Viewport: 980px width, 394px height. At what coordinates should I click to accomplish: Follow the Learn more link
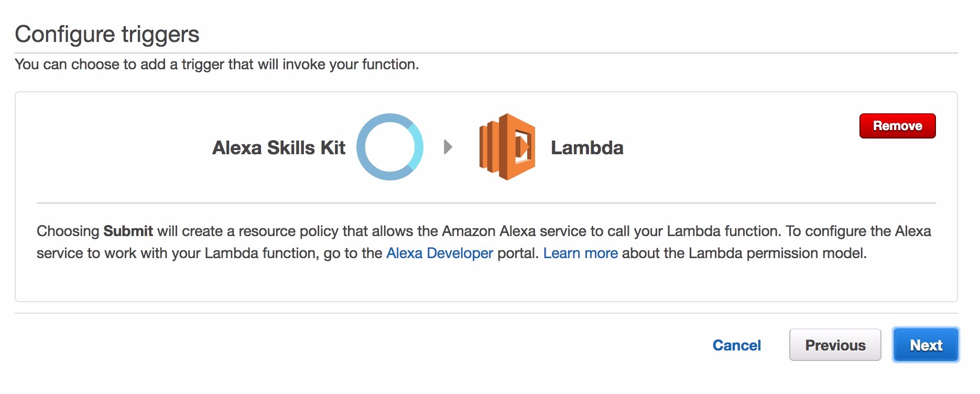(580, 253)
